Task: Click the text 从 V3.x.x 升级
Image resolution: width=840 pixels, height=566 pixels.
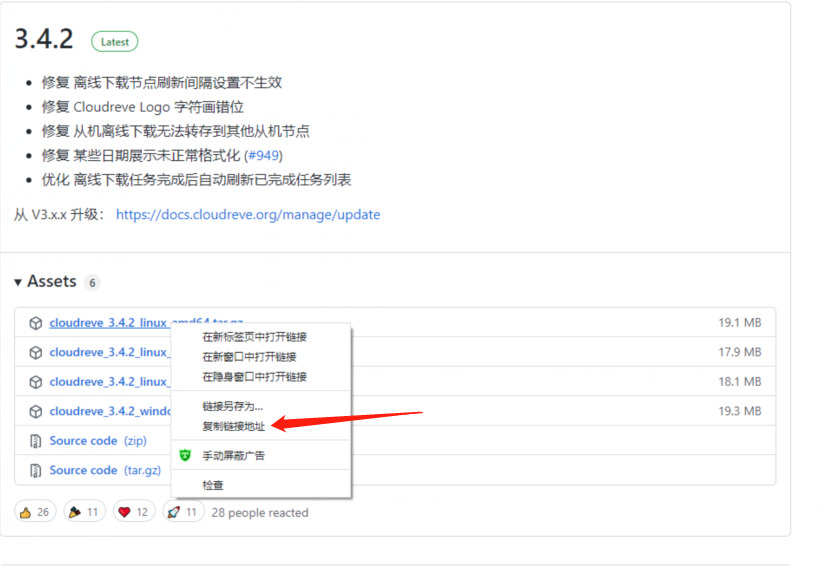Action: click(x=59, y=215)
